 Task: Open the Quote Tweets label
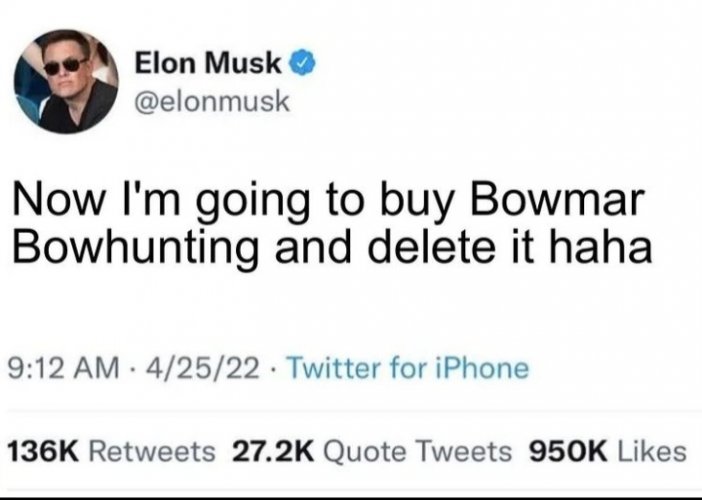[x=417, y=452]
